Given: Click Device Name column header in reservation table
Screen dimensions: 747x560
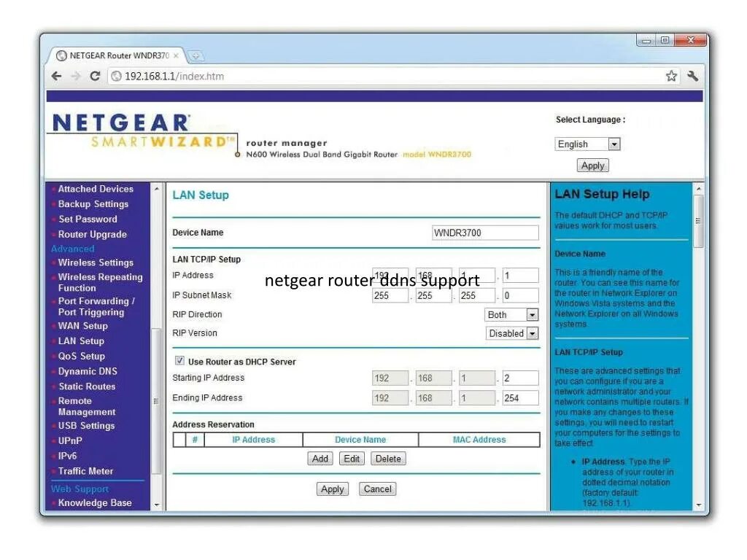Looking at the screenshot, I should [360, 440].
